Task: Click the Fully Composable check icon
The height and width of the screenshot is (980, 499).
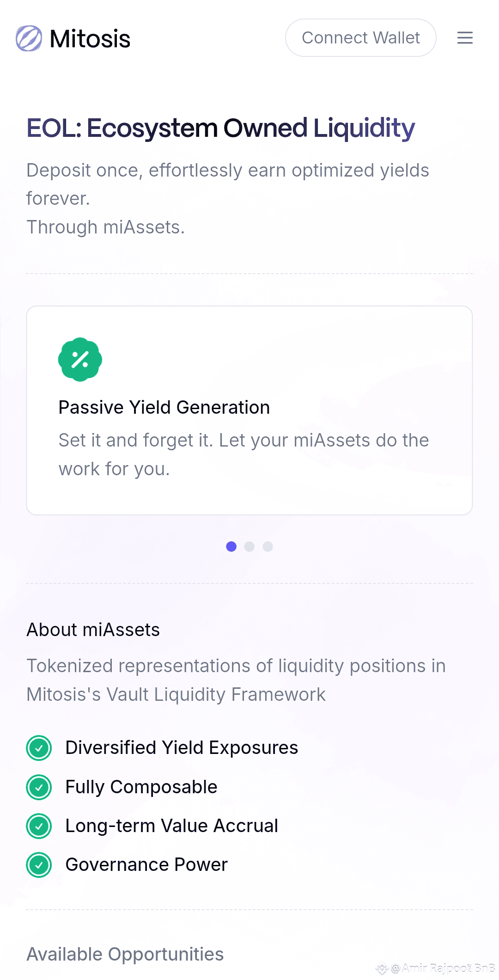Action: click(x=39, y=787)
